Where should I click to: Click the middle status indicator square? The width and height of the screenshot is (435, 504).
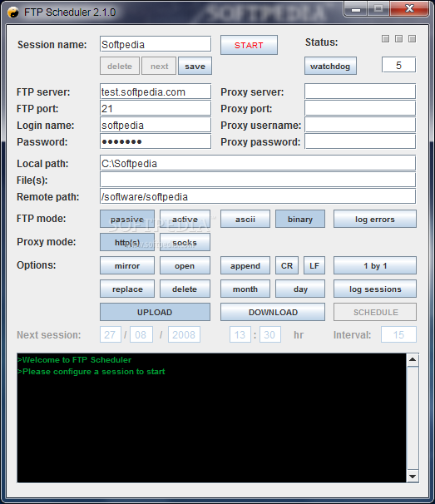point(398,39)
